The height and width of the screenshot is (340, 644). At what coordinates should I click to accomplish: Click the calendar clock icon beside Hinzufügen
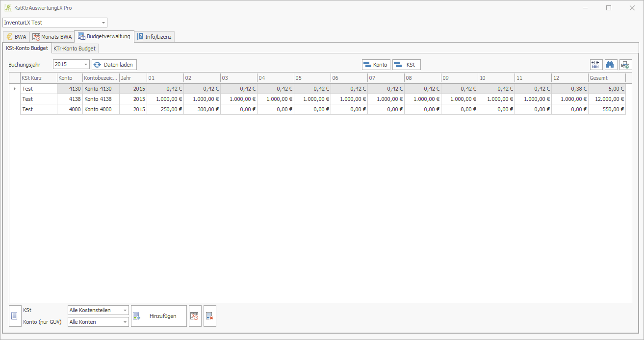(x=195, y=316)
